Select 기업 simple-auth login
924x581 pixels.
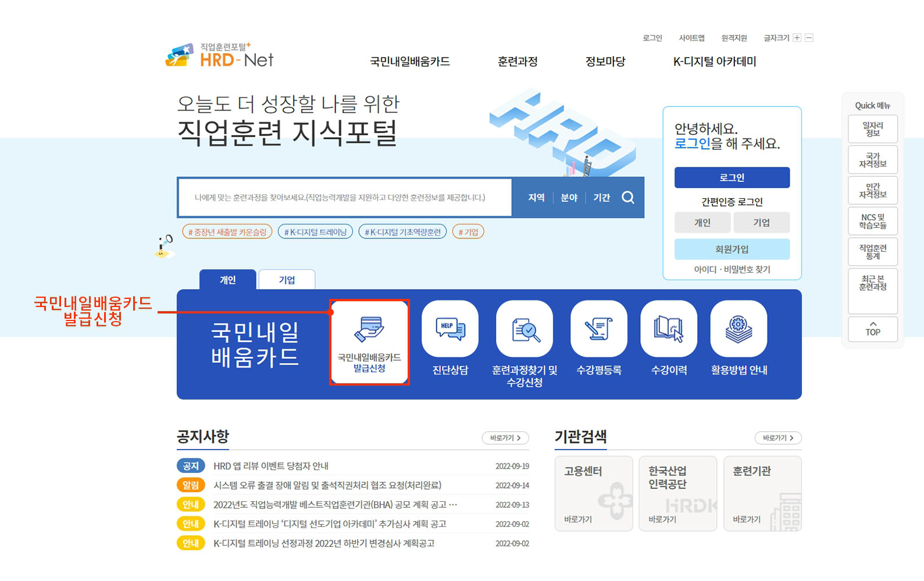762,222
